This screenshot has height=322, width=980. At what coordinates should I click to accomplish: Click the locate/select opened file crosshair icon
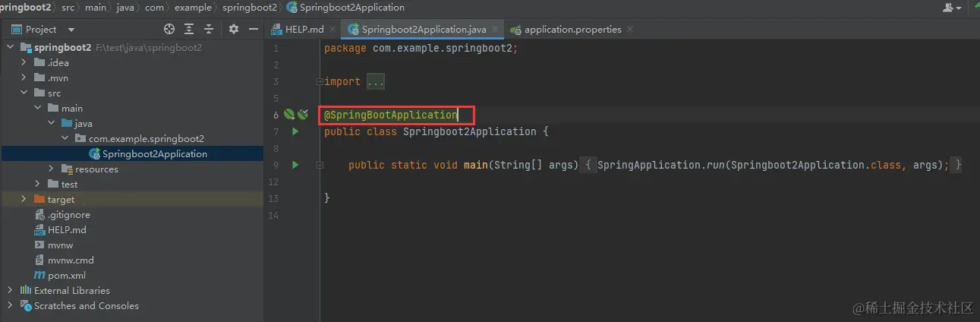point(169,29)
